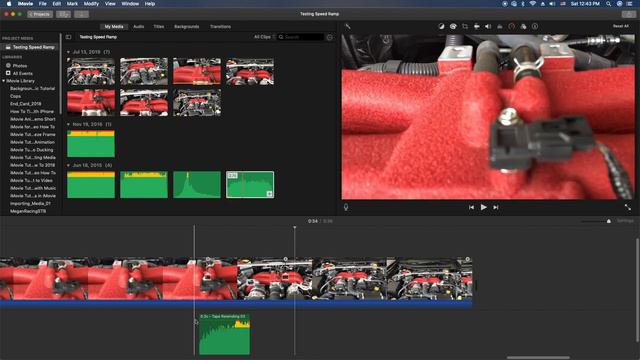Toggle fullscreen playback in viewer

coord(628,207)
